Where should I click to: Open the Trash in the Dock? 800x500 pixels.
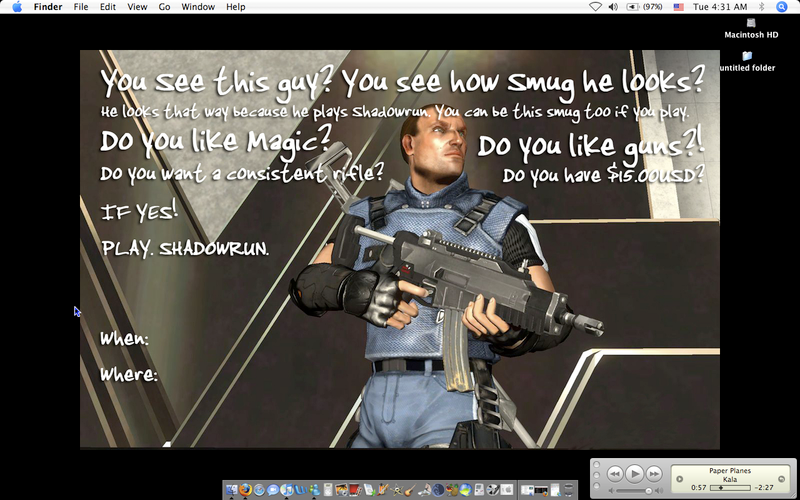click(x=569, y=490)
